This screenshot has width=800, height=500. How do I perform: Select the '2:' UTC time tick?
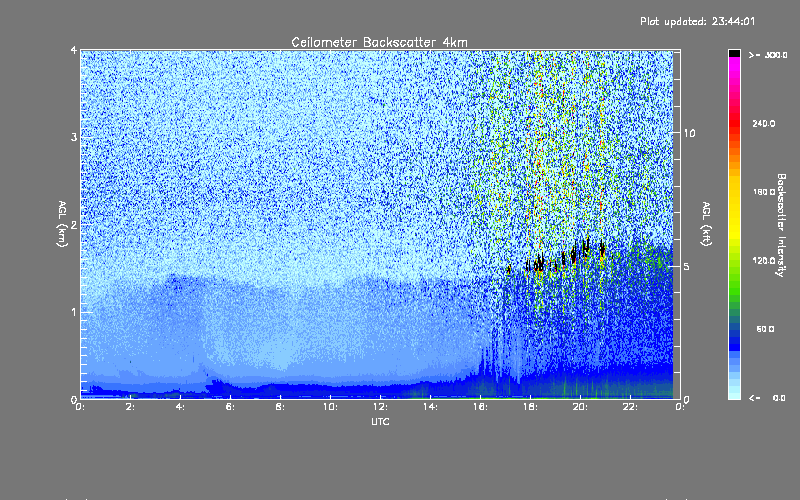pyautogui.click(x=130, y=407)
